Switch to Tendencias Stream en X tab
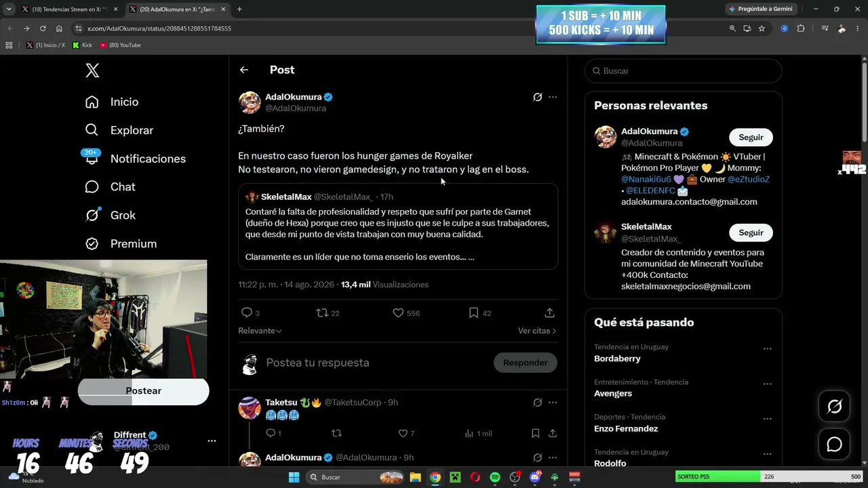The image size is (868, 488). [x=69, y=9]
